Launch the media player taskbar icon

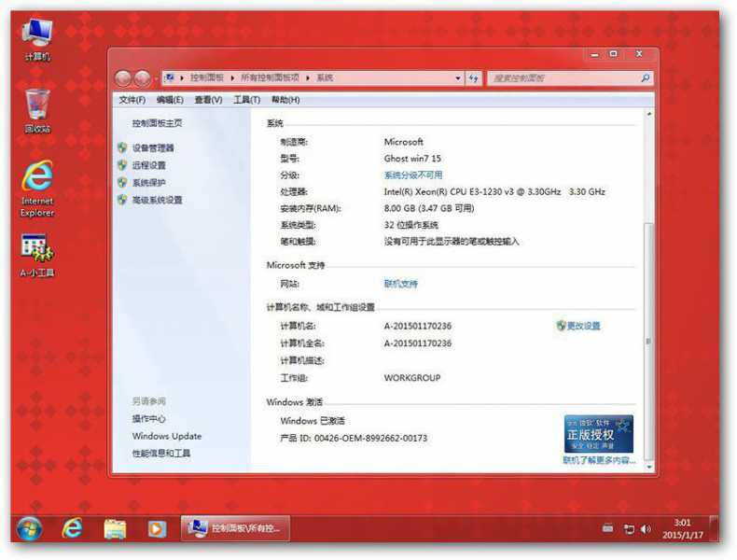(x=157, y=529)
